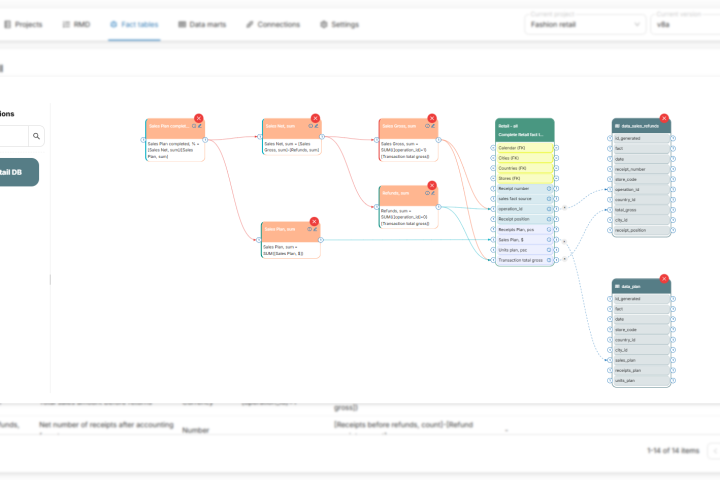Open the Projects tab

tap(23, 23)
